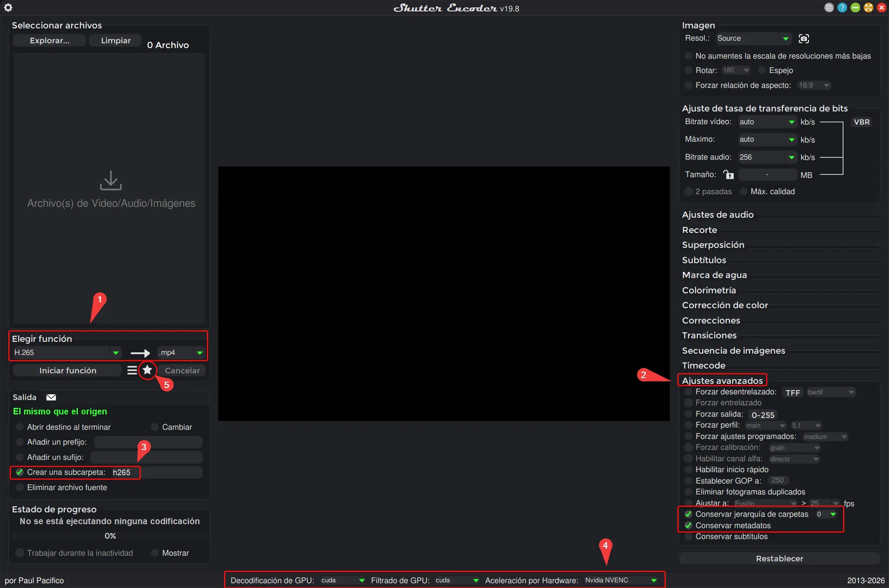Click the mail notification icon in Salida section
Viewport: 889px width, 588px height.
pyautogui.click(x=51, y=397)
